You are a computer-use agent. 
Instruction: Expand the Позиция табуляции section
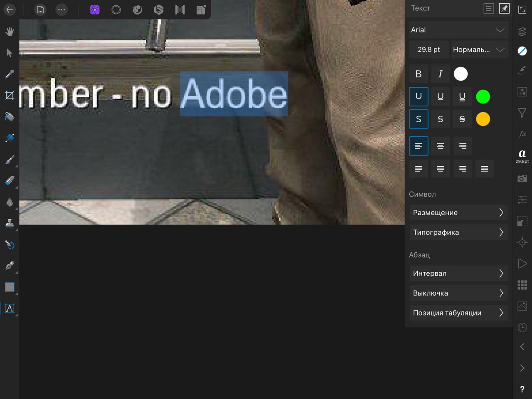[x=458, y=313]
